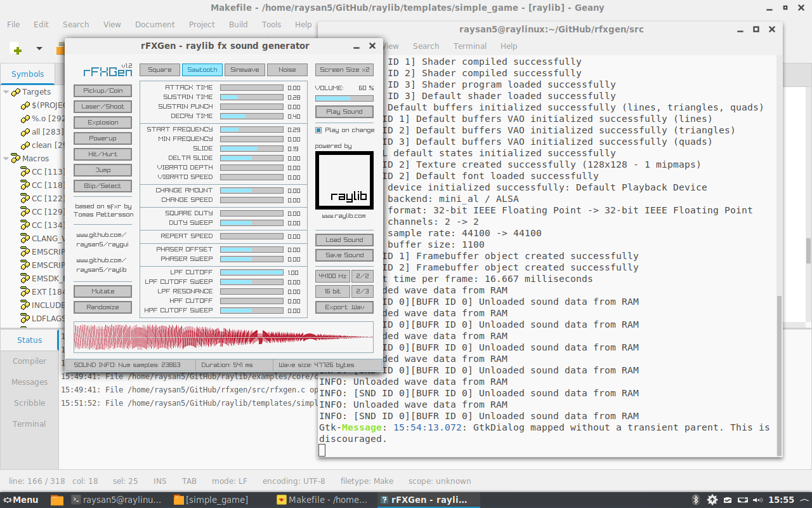This screenshot has width=812, height=508.
Task: Open the Build menu in Geany
Action: tap(238, 24)
